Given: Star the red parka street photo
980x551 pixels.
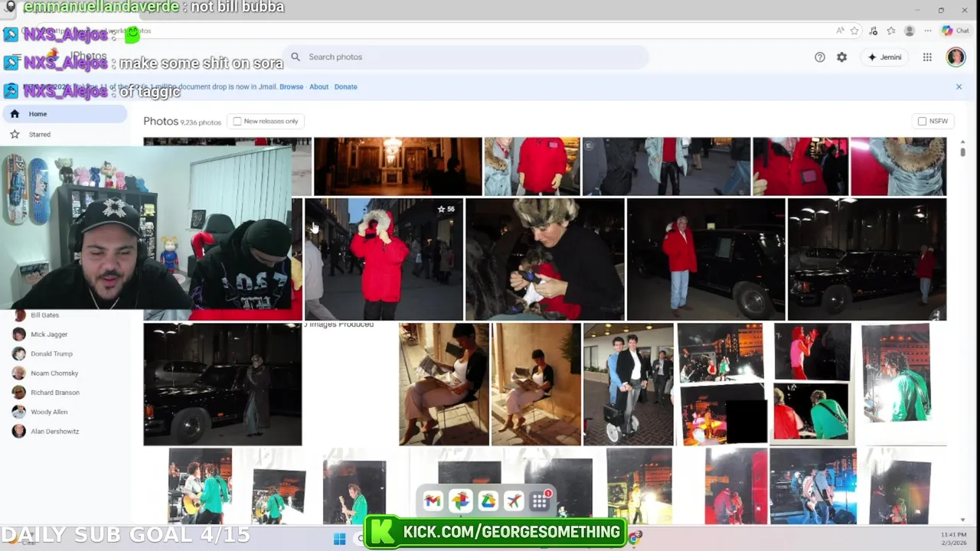Looking at the screenshot, I should coord(442,209).
